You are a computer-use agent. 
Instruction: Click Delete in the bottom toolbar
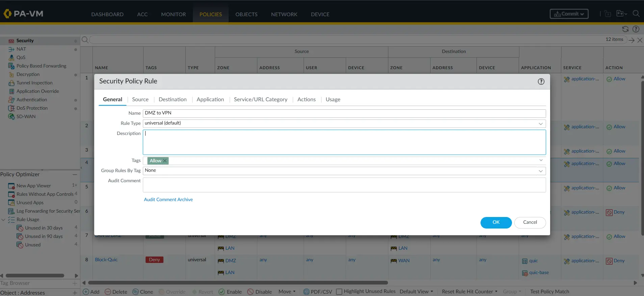coord(116,292)
